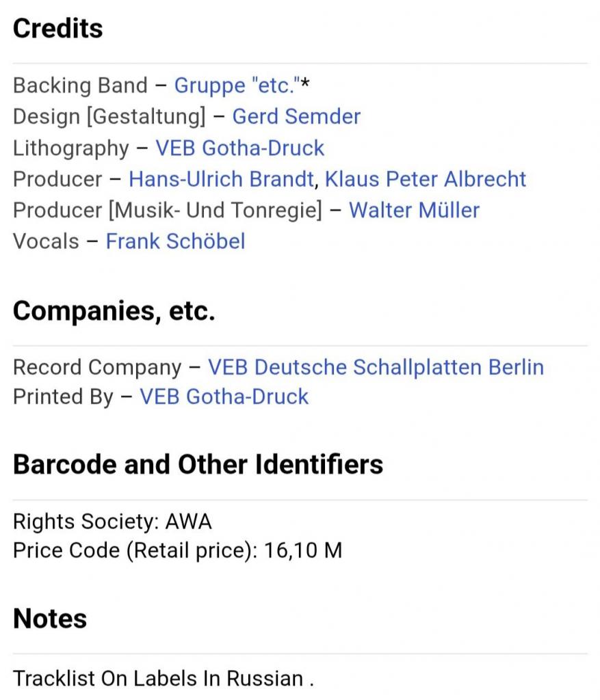Click the Barcode and Other Identifiers heading

coord(198,464)
